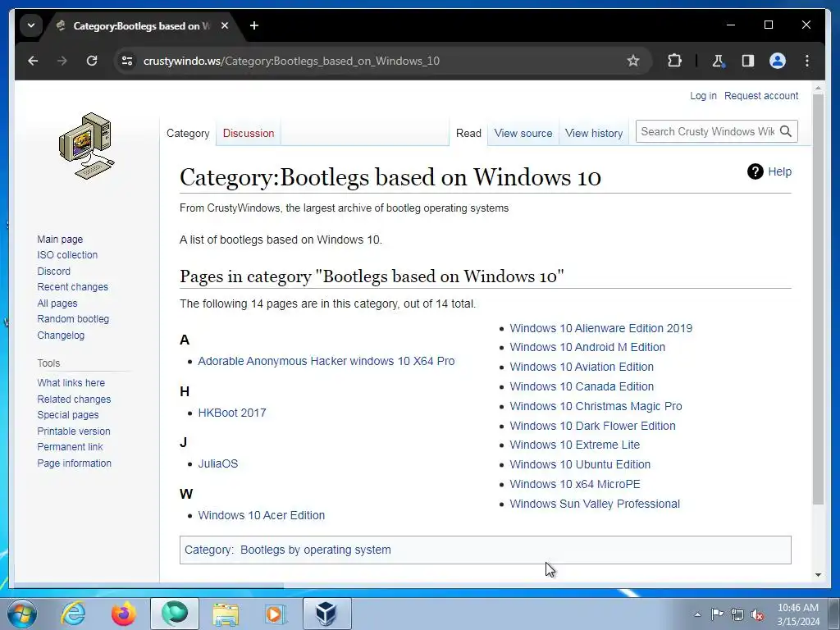The width and height of the screenshot is (840, 630).
Task: Open the Action Center flag icon
Action: 717,614
